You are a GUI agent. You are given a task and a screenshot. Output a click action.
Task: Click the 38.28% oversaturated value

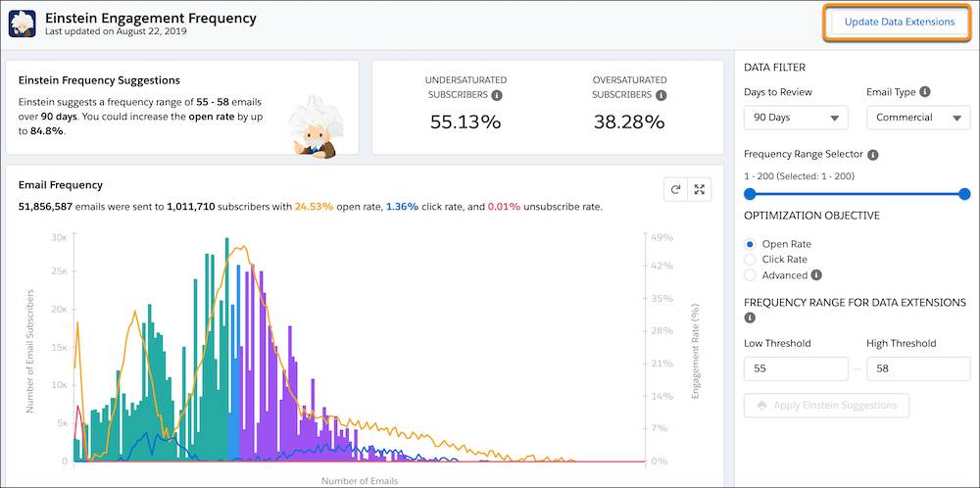tap(629, 122)
